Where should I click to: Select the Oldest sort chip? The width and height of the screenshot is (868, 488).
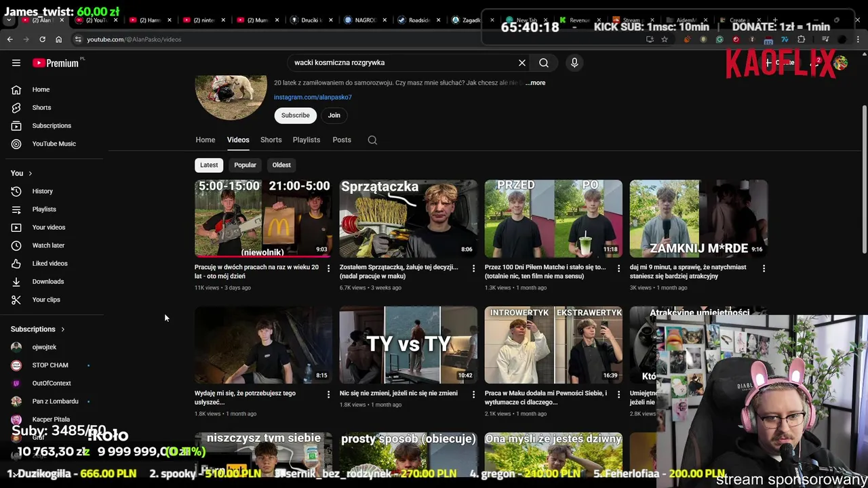tap(281, 165)
